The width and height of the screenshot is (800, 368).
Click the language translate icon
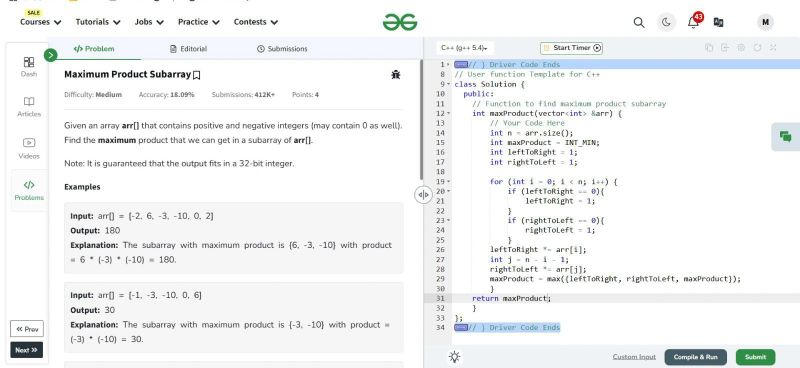click(x=718, y=22)
